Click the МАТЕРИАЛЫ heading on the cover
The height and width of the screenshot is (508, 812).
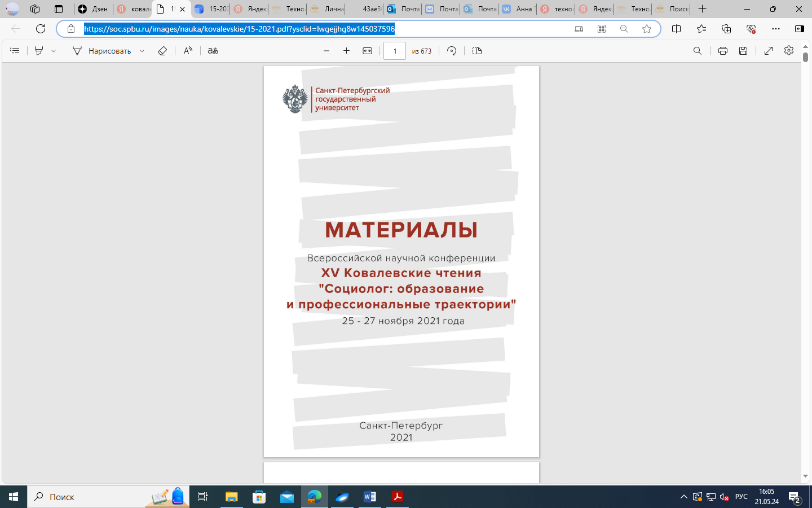pyautogui.click(x=401, y=230)
